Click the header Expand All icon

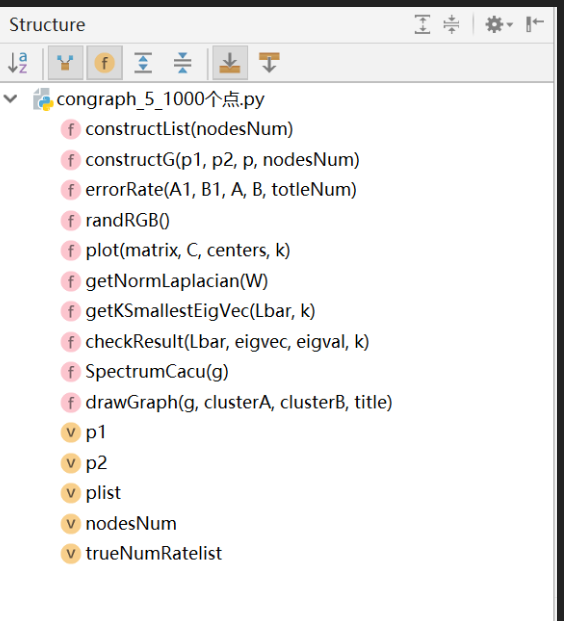pos(422,25)
